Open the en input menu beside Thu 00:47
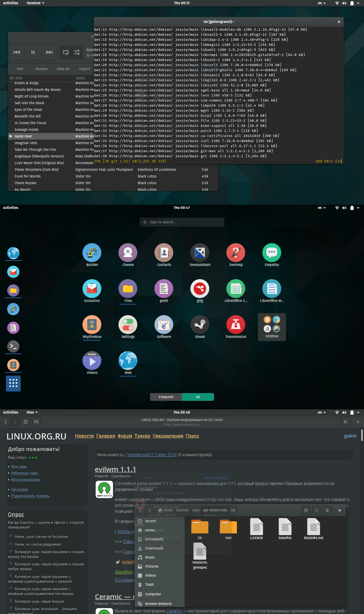The image size is (364, 614). (322, 208)
